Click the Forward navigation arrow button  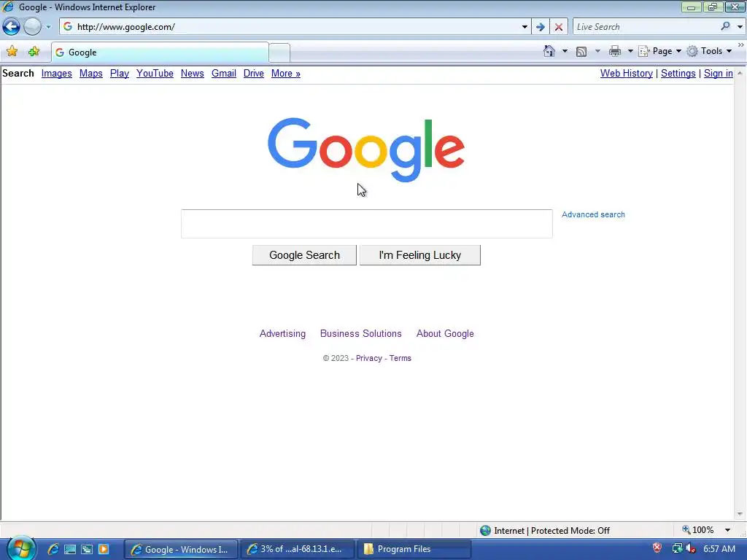32,27
